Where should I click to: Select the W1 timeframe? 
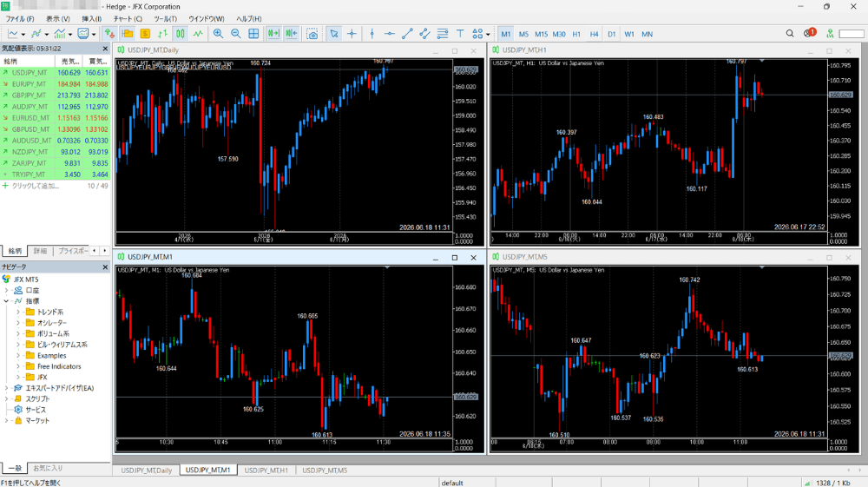tap(629, 34)
